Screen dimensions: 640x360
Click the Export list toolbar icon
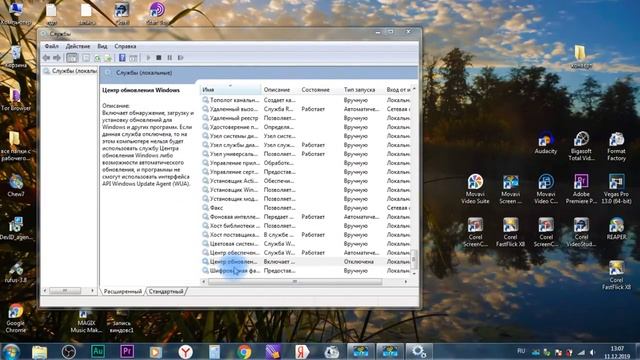(108, 58)
